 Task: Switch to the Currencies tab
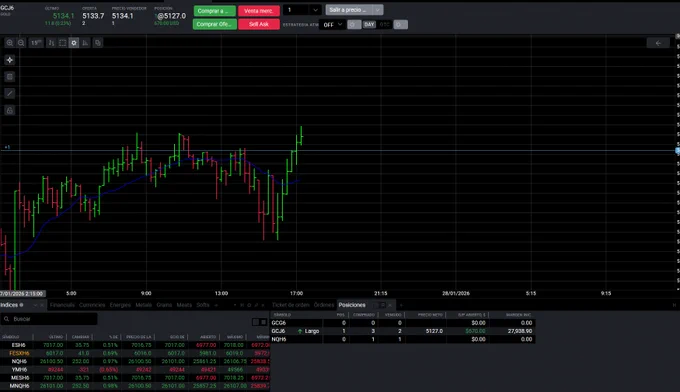tap(92, 305)
